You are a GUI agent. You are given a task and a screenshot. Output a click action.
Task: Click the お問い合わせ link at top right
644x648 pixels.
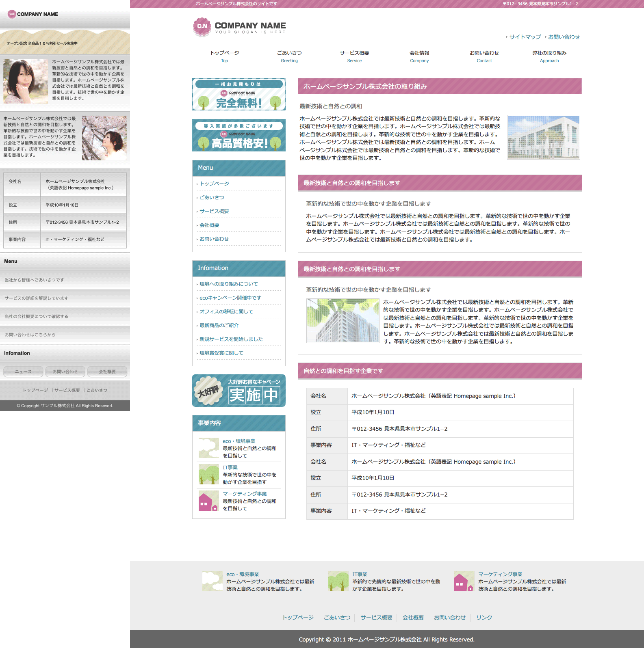pyautogui.click(x=564, y=37)
